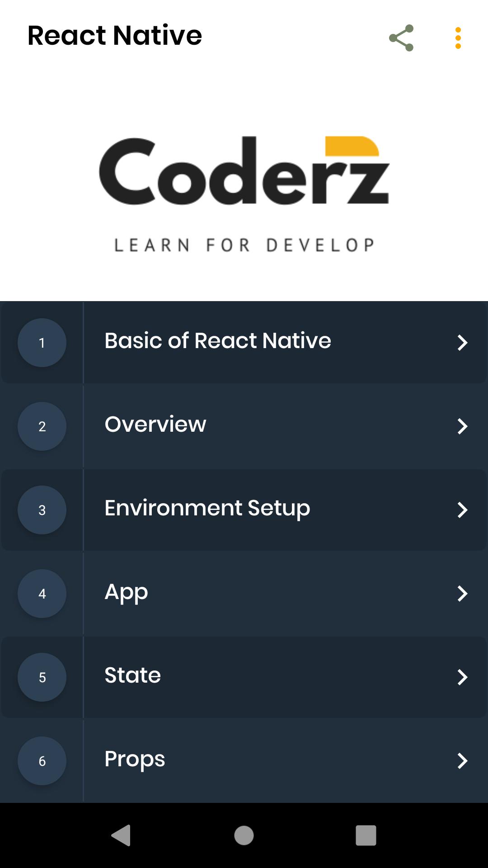Open the three-dot overflow menu
This screenshot has height=868, width=488.
[x=458, y=38]
